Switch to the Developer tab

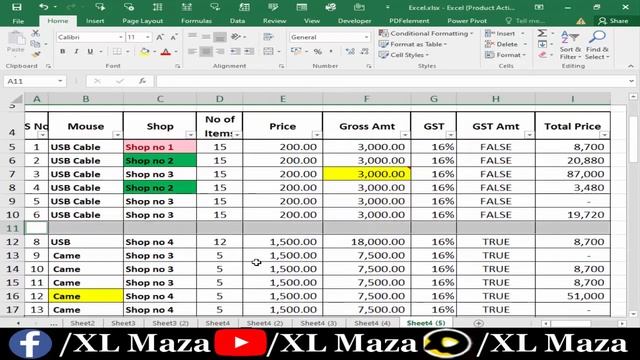click(x=355, y=21)
